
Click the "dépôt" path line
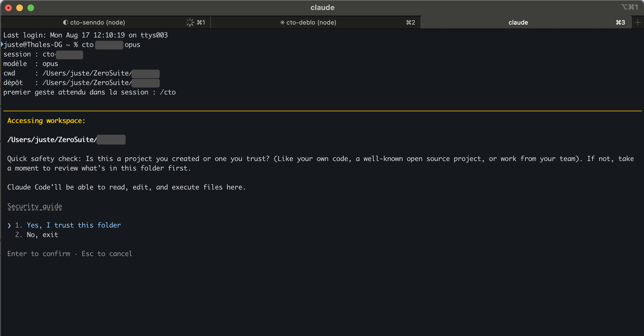click(81, 83)
